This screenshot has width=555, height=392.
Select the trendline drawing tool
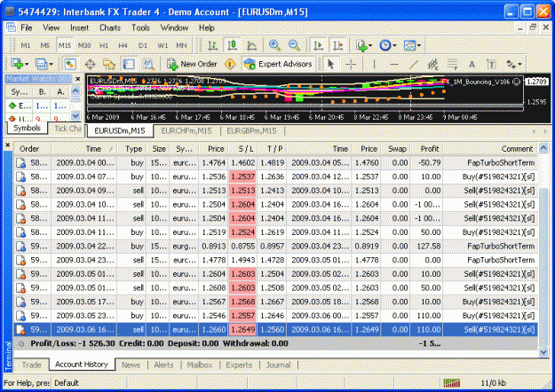(414, 65)
